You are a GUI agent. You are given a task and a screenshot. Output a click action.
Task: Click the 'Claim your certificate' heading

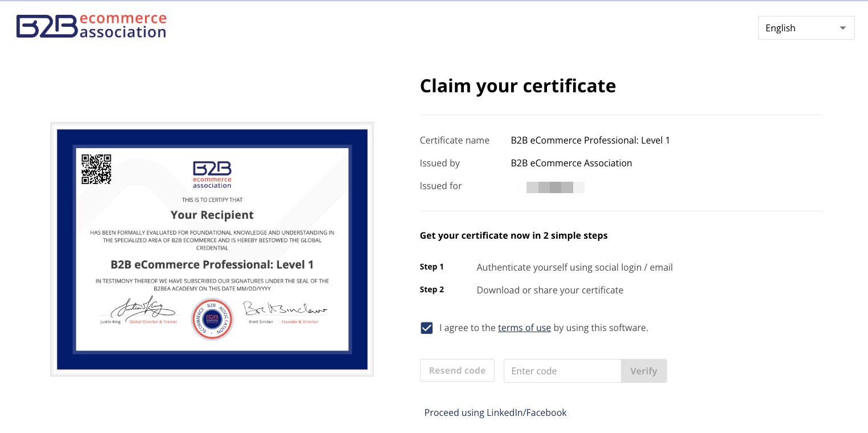click(518, 85)
